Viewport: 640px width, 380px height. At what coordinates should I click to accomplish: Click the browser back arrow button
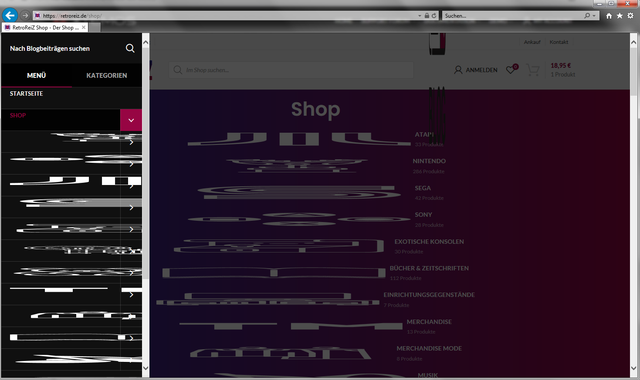[10, 16]
